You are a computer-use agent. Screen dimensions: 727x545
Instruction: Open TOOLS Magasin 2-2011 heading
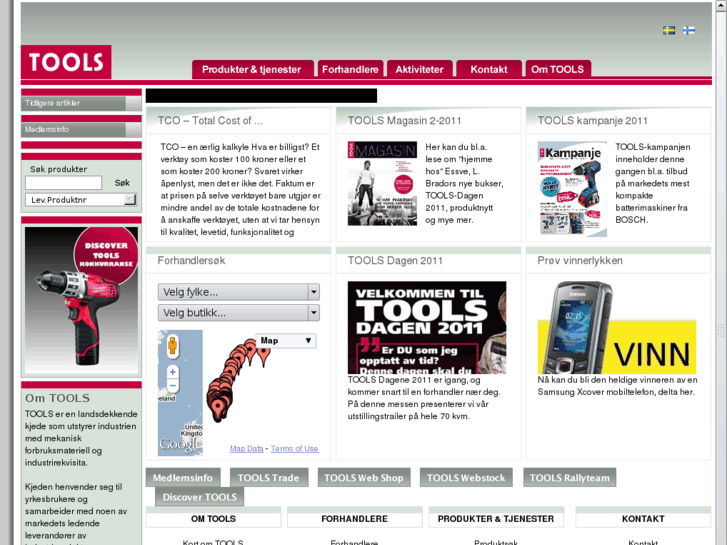point(404,121)
